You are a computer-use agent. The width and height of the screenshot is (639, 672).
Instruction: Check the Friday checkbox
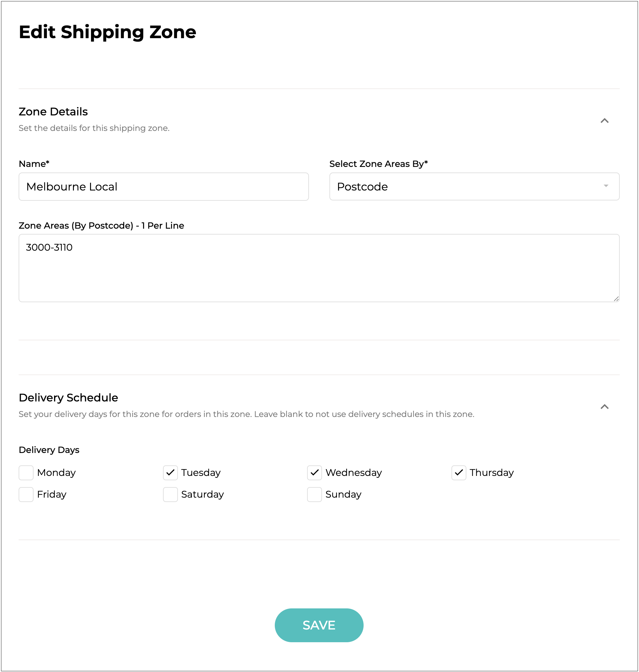pyautogui.click(x=26, y=494)
